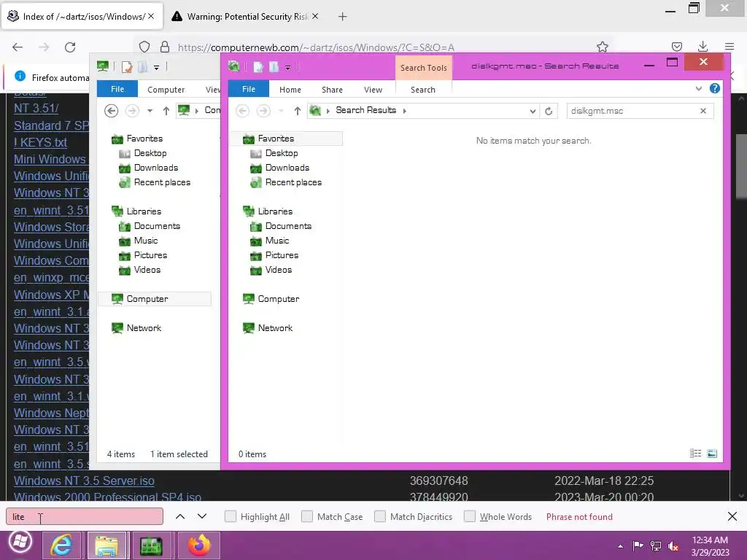
Task: Toggle Match Case checkbox
Action: (307, 516)
